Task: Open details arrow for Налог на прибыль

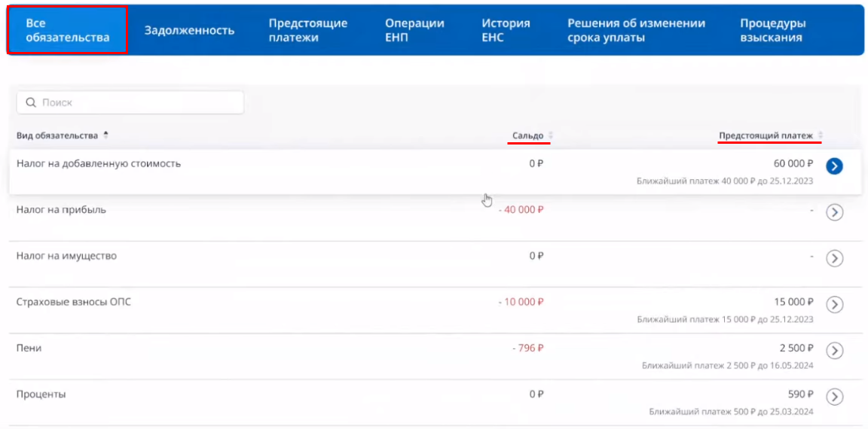Action: [834, 212]
